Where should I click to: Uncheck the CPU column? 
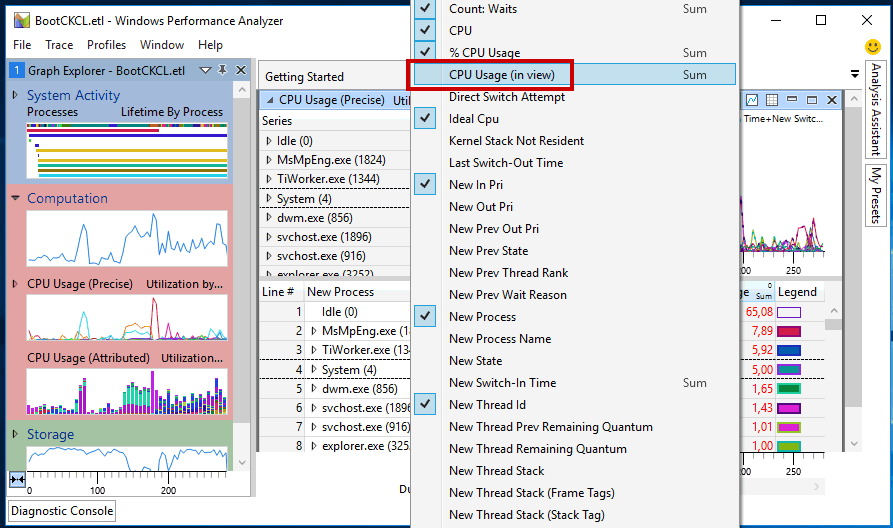(x=425, y=30)
